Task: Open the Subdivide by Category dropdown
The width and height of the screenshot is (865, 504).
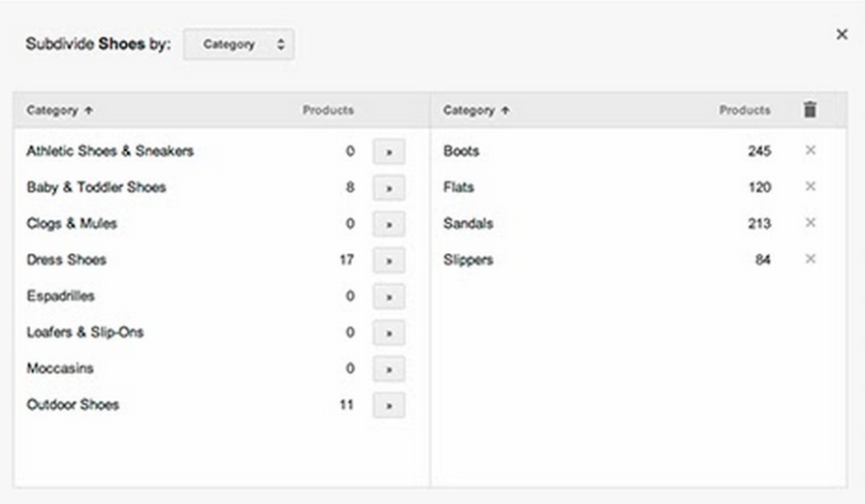Action: point(239,45)
